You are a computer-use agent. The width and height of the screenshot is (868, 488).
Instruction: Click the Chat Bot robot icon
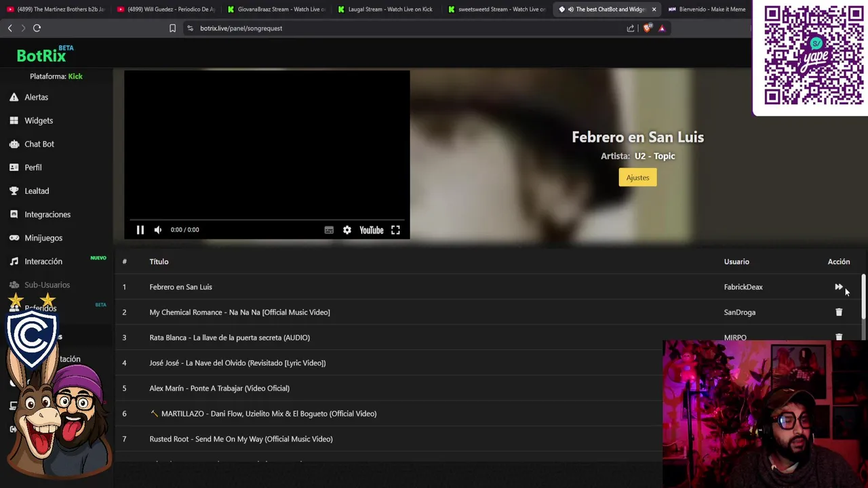point(14,144)
